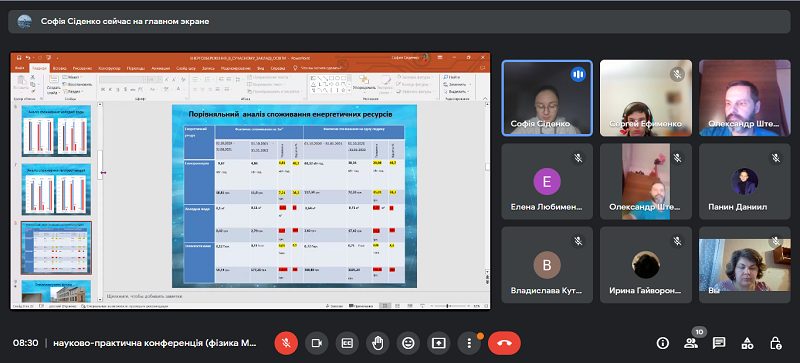Open the emoji reactions picker
Viewport: 800px width, 363px height.
[x=408, y=343]
